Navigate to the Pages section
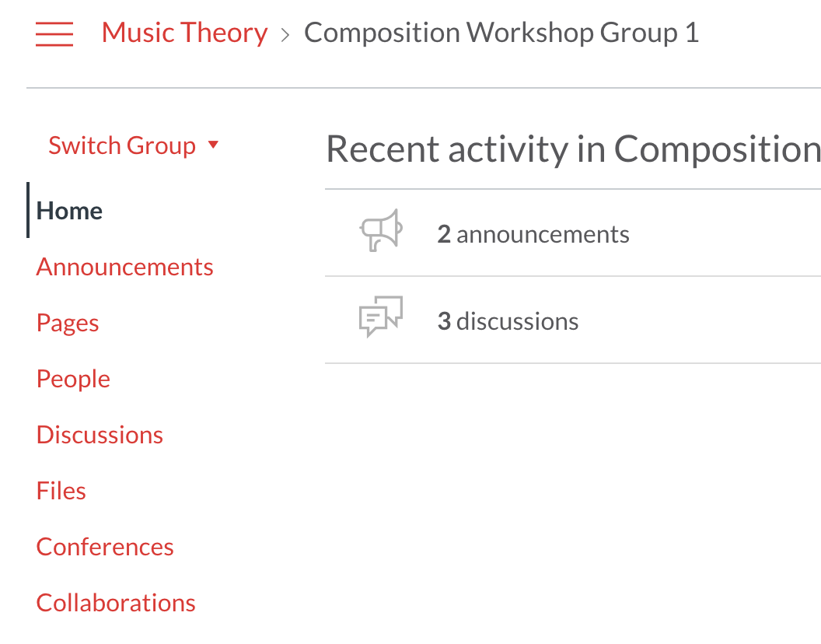The height and width of the screenshot is (644, 821). pyautogui.click(x=67, y=322)
